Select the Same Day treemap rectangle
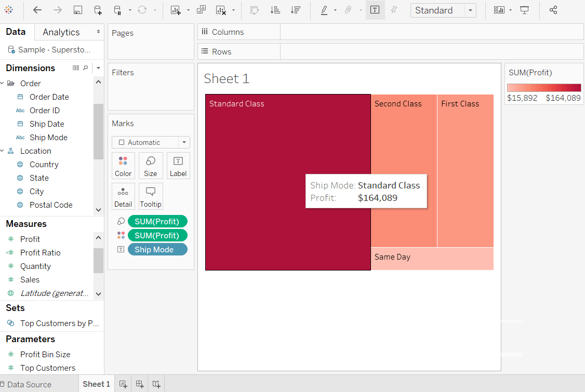Viewport: 585px width, 392px height. pos(432,259)
